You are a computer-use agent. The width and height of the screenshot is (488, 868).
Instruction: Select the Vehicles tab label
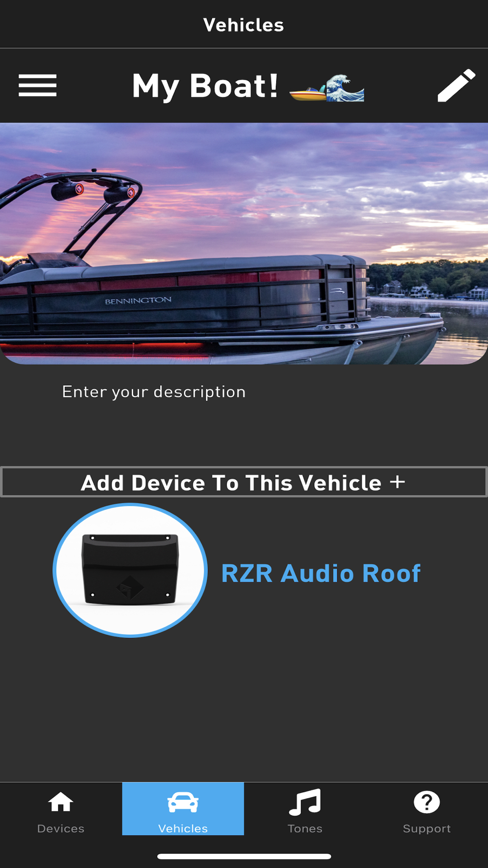[x=183, y=828]
